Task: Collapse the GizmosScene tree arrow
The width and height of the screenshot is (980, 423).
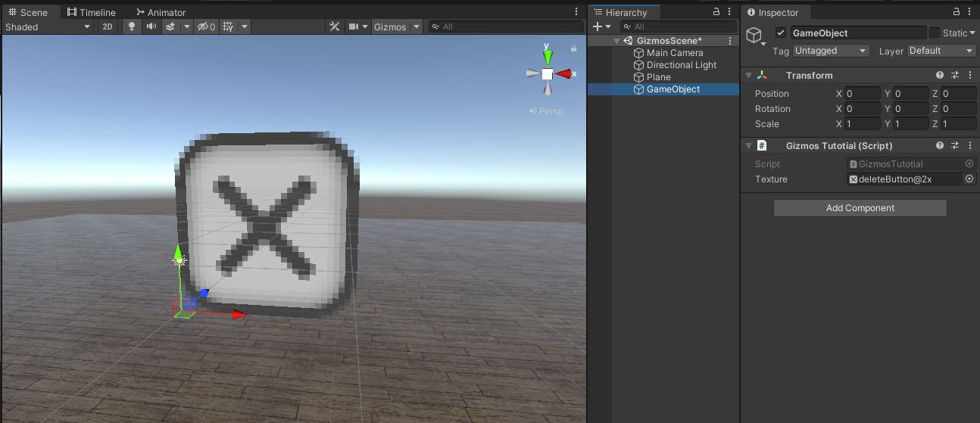Action: click(x=617, y=41)
